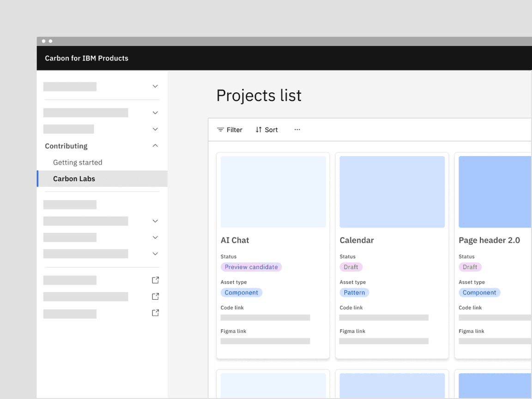Expand the bottommost chevron sidebar section
Viewport: 532px width, 399px height.
pos(155,254)
